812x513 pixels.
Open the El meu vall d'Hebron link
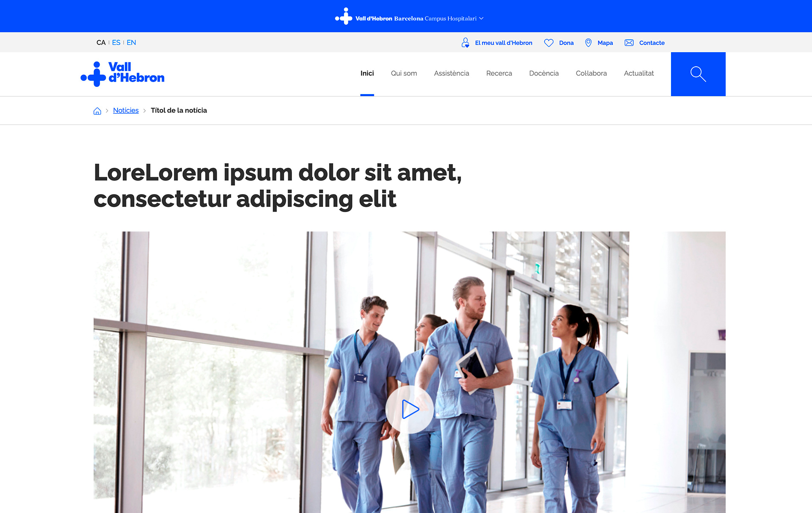click(x=503, y=43)
